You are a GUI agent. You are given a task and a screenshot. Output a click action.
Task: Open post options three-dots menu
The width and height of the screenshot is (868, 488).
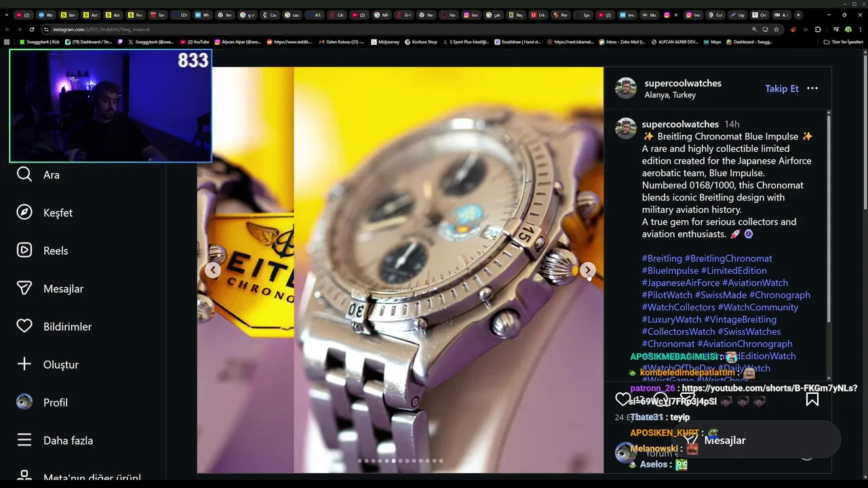click(x=812, y=88)
